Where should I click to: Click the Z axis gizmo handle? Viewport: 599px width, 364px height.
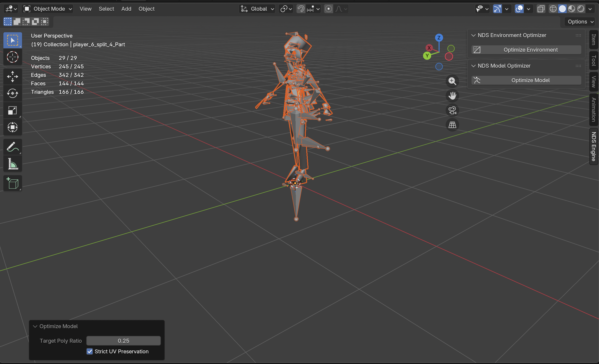[439, 38]
